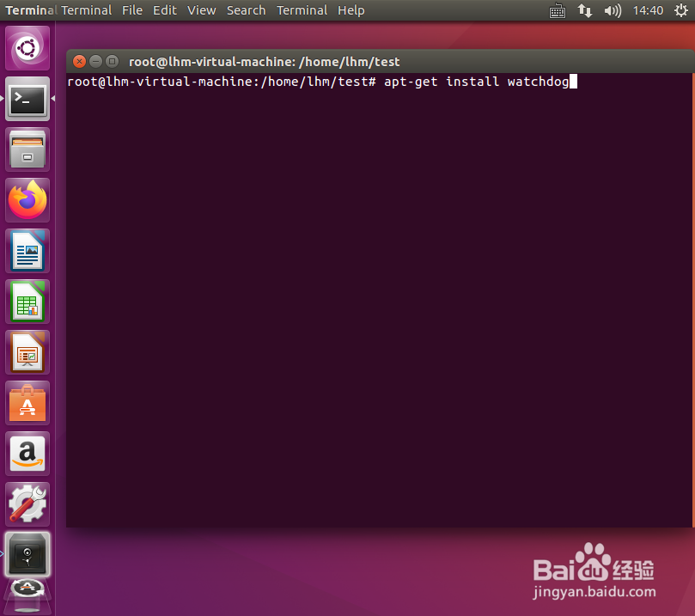
Task: Click the safe-box icon in launcher
Action: 27,555
